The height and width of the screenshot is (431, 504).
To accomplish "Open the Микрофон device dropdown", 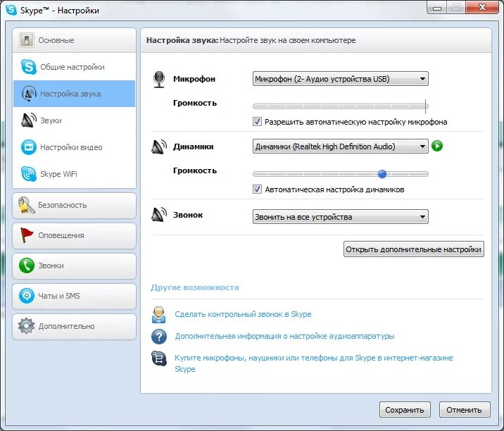I will tap(341, 78).
